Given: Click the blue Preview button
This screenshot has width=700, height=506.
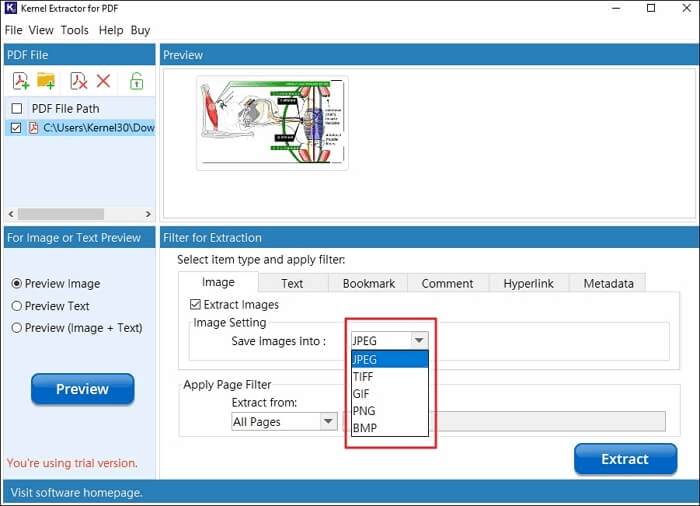Looking at the screenshot, I should [83, 389].
